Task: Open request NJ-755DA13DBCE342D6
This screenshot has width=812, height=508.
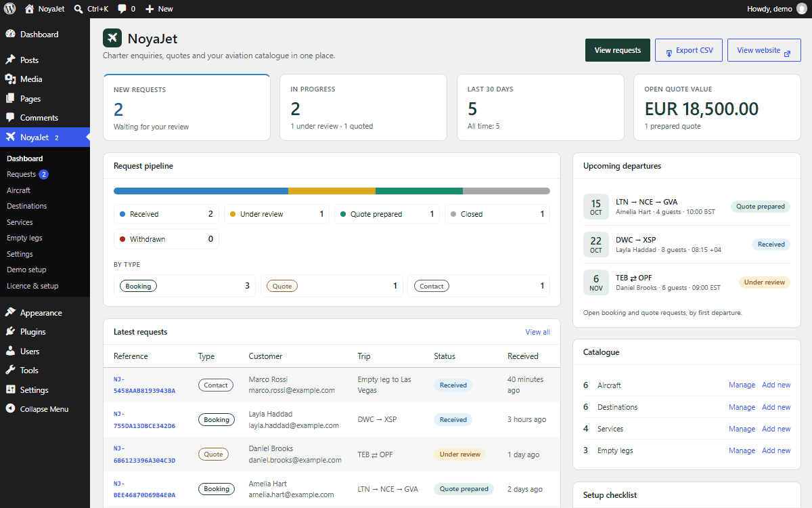Action: 145,419
